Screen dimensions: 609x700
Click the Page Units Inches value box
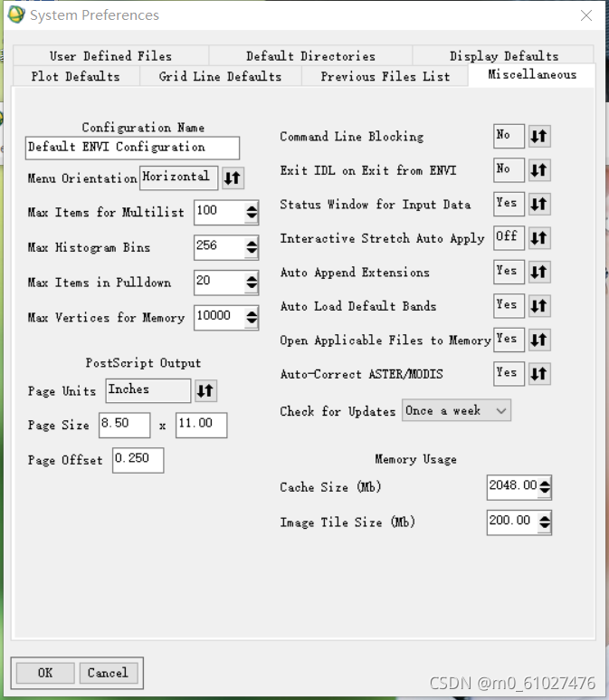point(148,390)
